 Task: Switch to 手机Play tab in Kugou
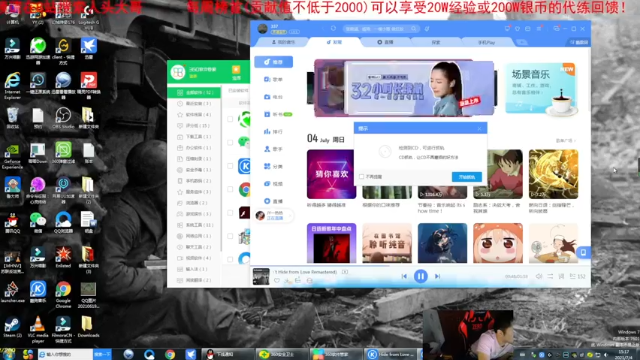[x=487, y=42]
